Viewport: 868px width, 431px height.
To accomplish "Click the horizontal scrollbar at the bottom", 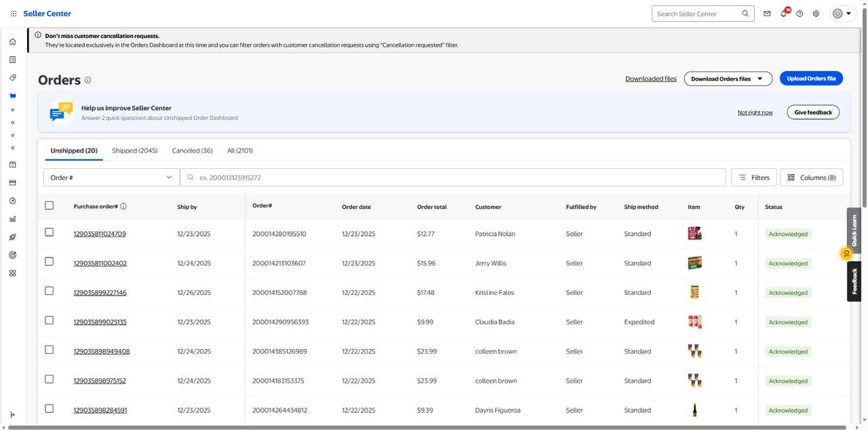I will (427, 428).
